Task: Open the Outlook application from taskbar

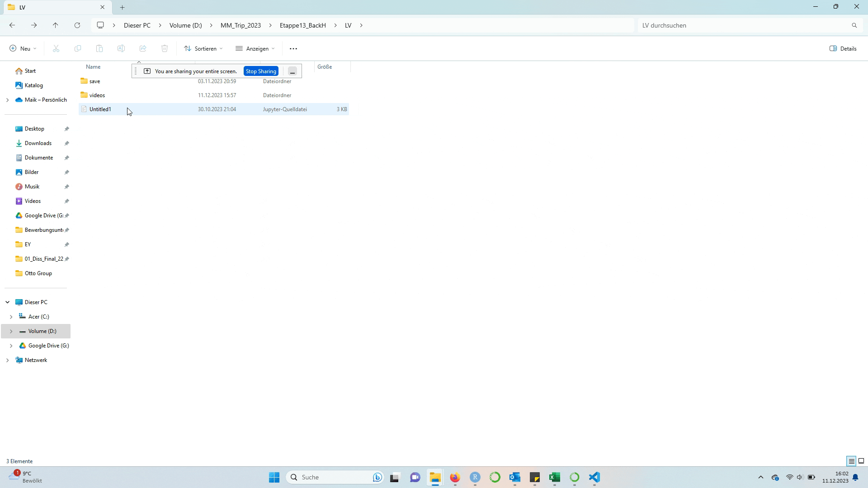Action: (x=515, y=477)
